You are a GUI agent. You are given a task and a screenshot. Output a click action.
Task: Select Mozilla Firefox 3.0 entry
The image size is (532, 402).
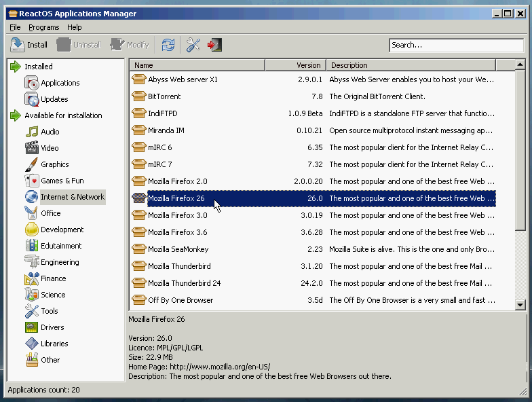click(x=178, y=215)
